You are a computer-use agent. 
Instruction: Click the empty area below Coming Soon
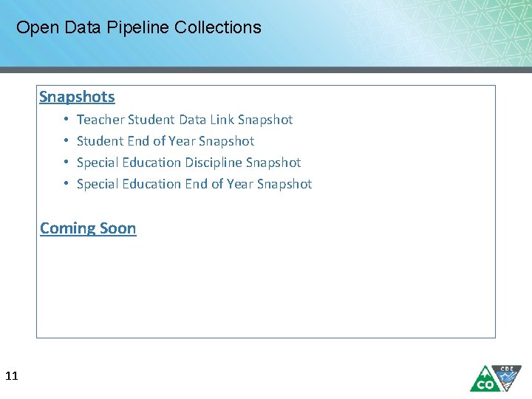coord(266,288)
